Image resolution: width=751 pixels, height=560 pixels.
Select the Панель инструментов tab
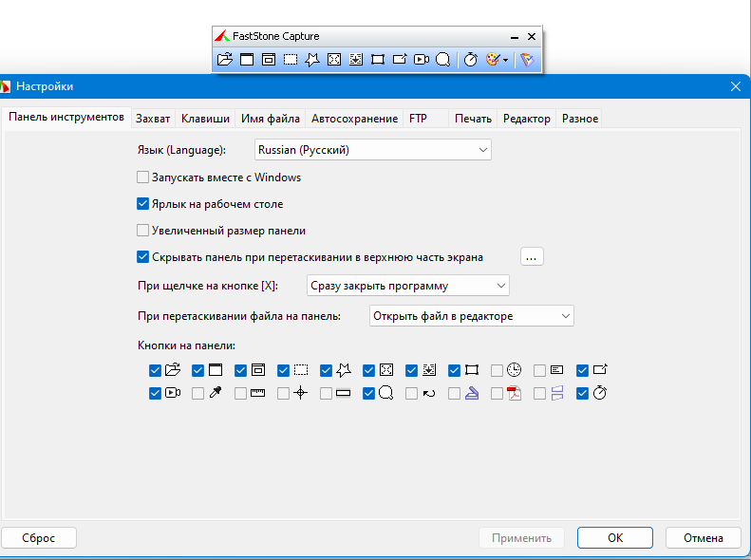[66, 117]
